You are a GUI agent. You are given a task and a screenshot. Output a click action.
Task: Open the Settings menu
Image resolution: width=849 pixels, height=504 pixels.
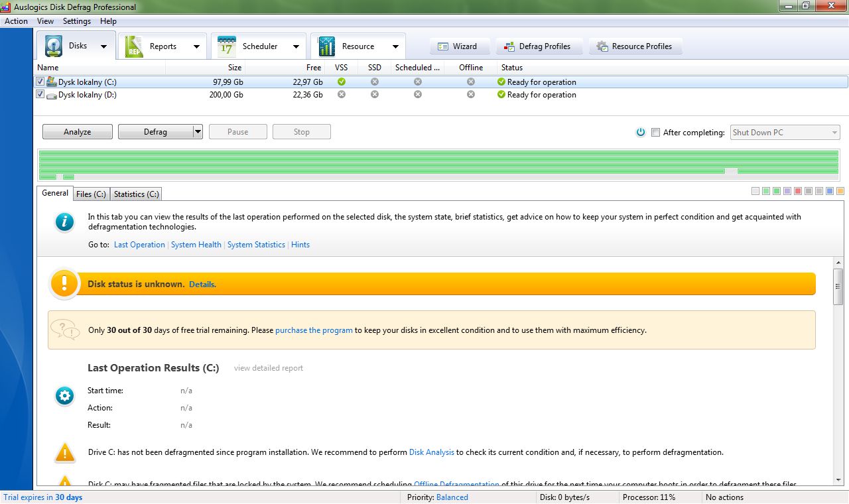[77, 21]
